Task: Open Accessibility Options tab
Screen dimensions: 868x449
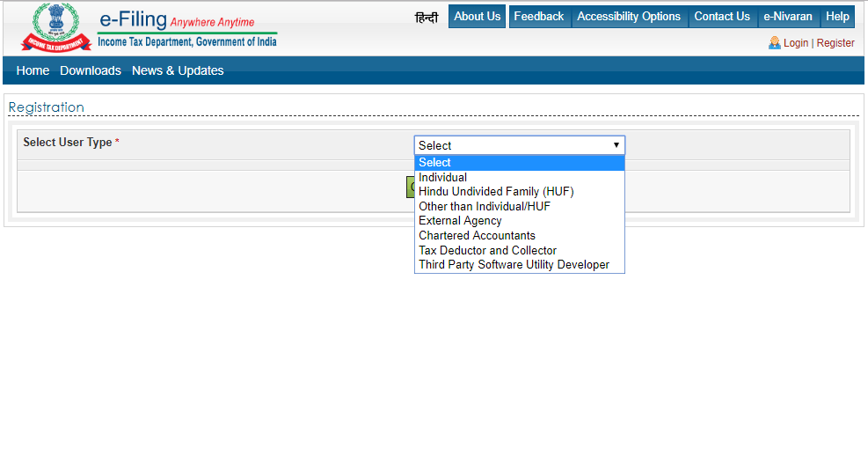Action: (x=629, y=17)
